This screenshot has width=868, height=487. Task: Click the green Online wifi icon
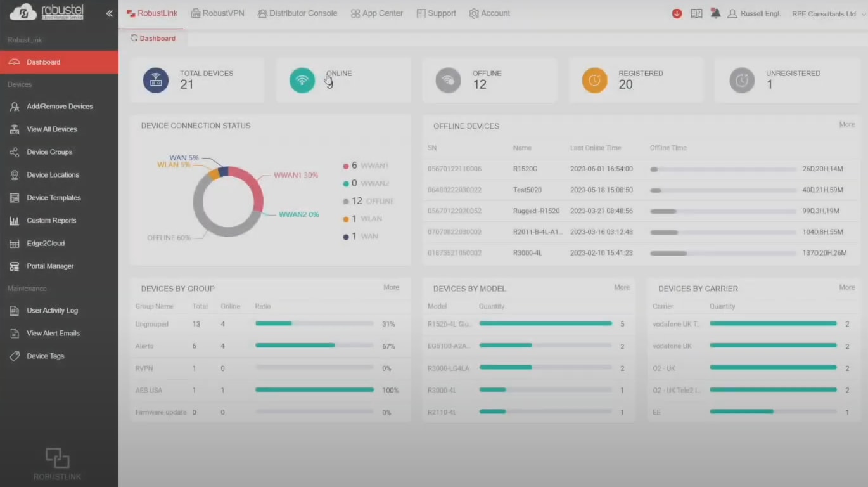pos(302,81)
